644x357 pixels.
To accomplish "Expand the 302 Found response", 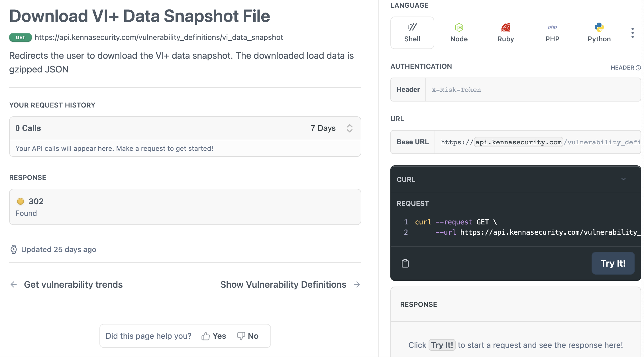I will pyautogui.click(x=185, y=207).
